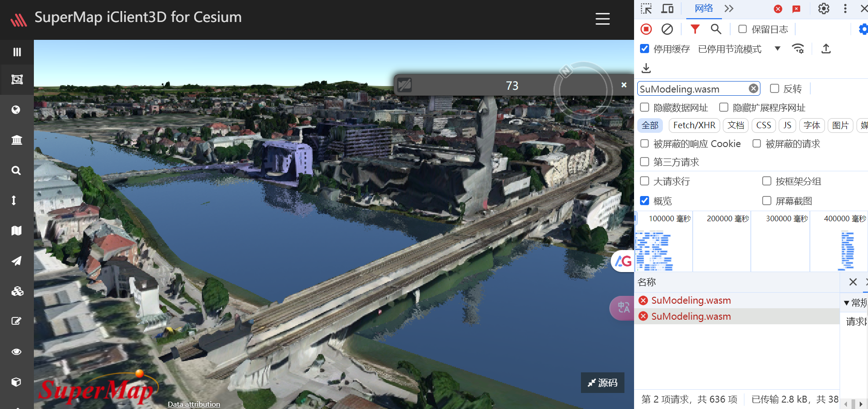The height and width of the screenshot is (409, 868).
Task: Open the folded map sidebar icon
Action: 16,230
